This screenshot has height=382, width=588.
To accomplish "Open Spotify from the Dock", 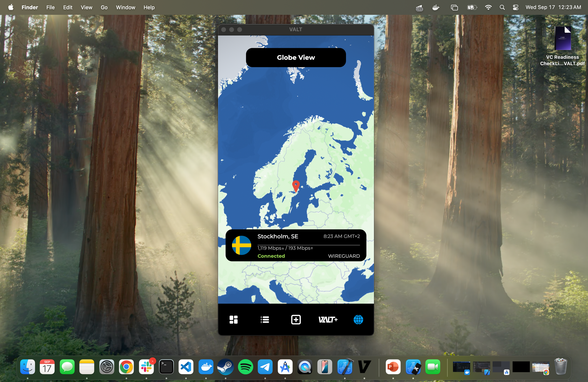I will tap(245, 367).
